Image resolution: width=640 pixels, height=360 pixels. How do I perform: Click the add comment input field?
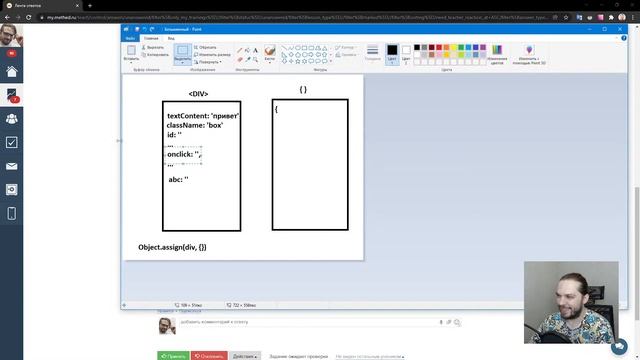point(320,322)
